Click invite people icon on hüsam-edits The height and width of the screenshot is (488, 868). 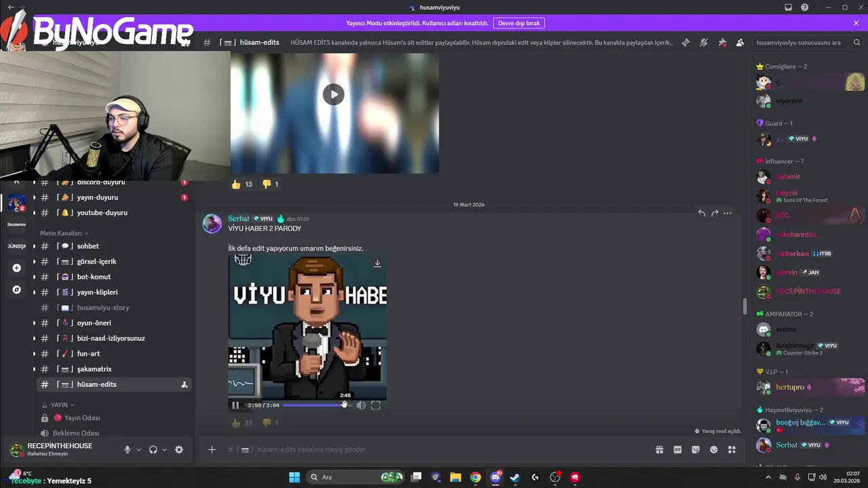(184, 384)
